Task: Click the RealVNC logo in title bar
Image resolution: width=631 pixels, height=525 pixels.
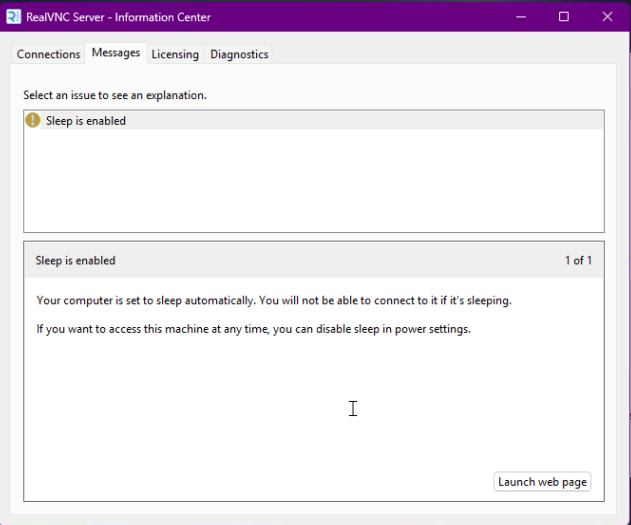Action: click(13, 17)
